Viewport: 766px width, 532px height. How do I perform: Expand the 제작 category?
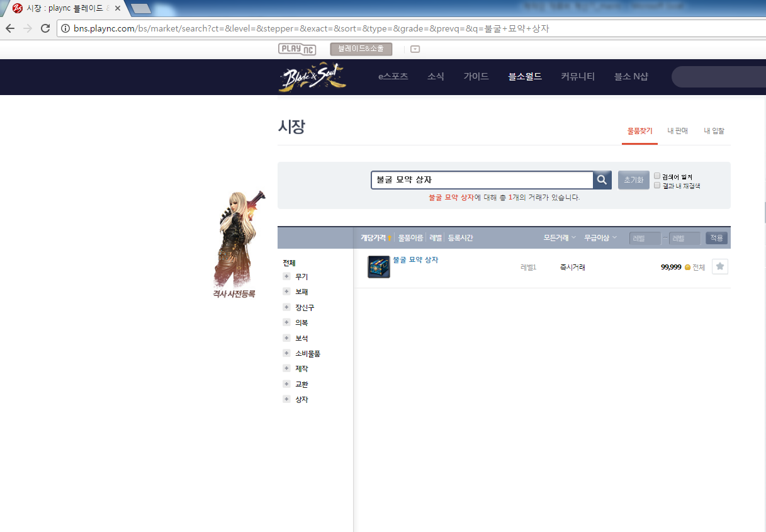[286, 368]
